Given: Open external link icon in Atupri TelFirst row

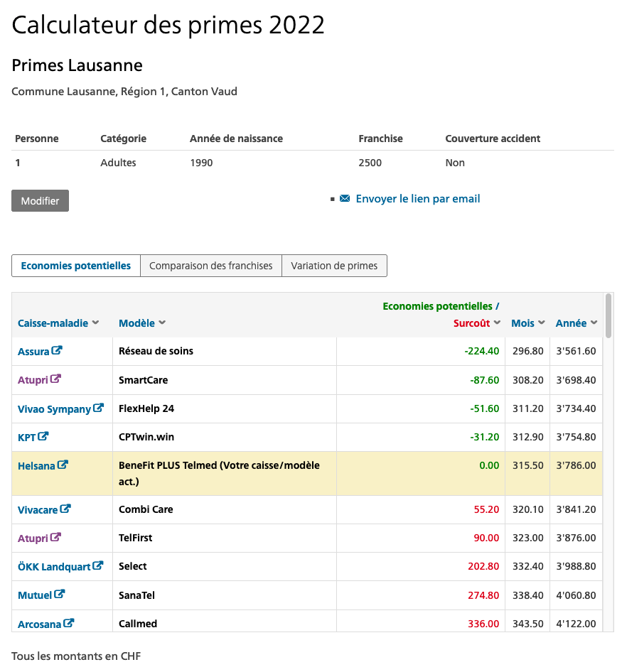Looking at the screenshot, I should pos(55,537).
